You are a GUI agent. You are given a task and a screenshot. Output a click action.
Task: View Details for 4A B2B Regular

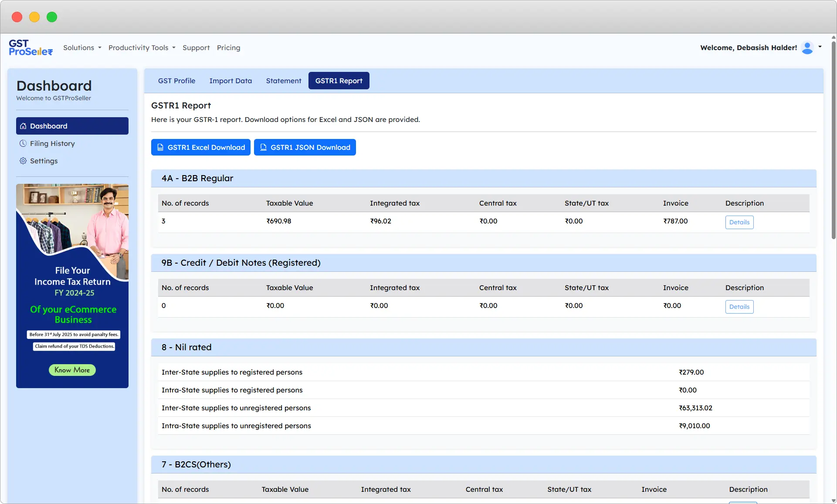pyautogui.click(x=739, y=222)
